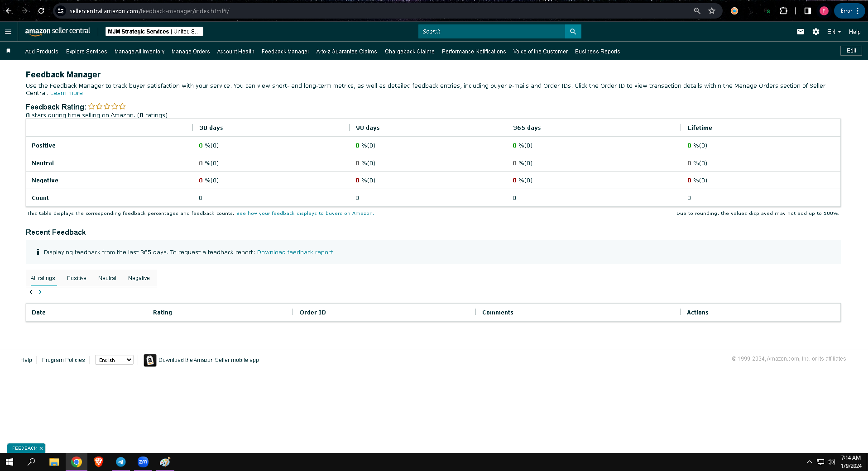868x471 pixels.
Task: Go to Manage All Inventory
Action: (139, 52)
